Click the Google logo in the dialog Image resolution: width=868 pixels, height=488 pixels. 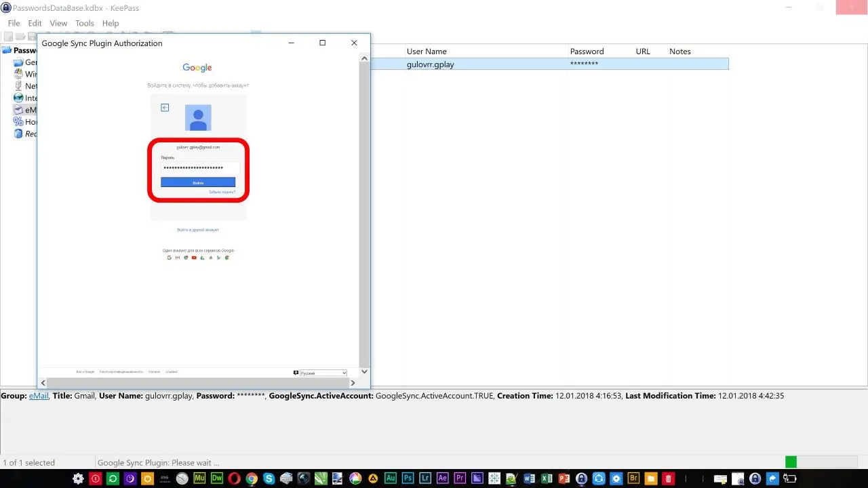click(197, 68)
